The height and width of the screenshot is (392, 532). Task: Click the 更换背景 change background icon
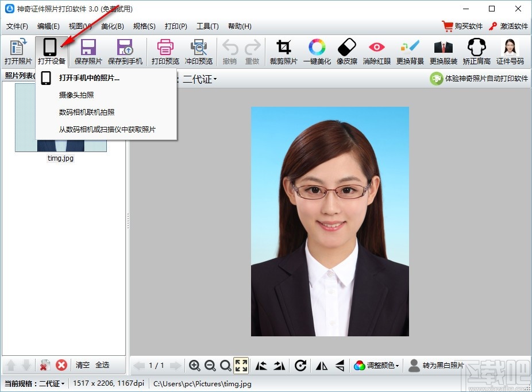[410, 46]
